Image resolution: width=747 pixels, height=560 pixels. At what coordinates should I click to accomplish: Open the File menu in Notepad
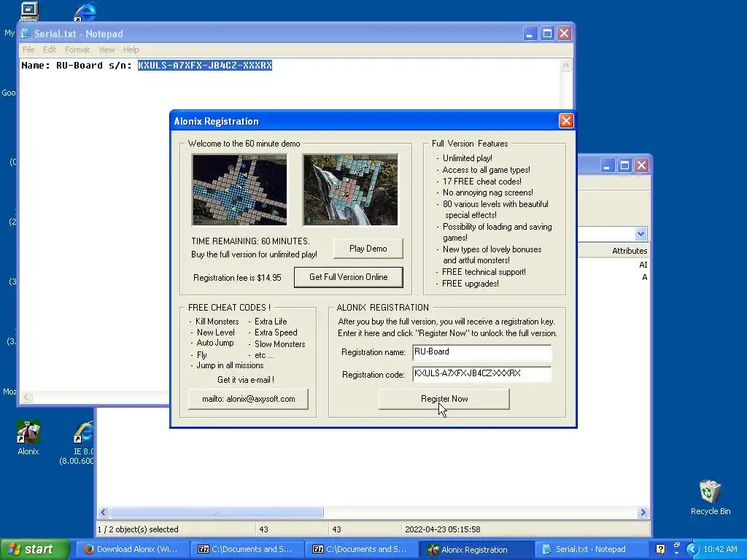(x=28, y=50)
